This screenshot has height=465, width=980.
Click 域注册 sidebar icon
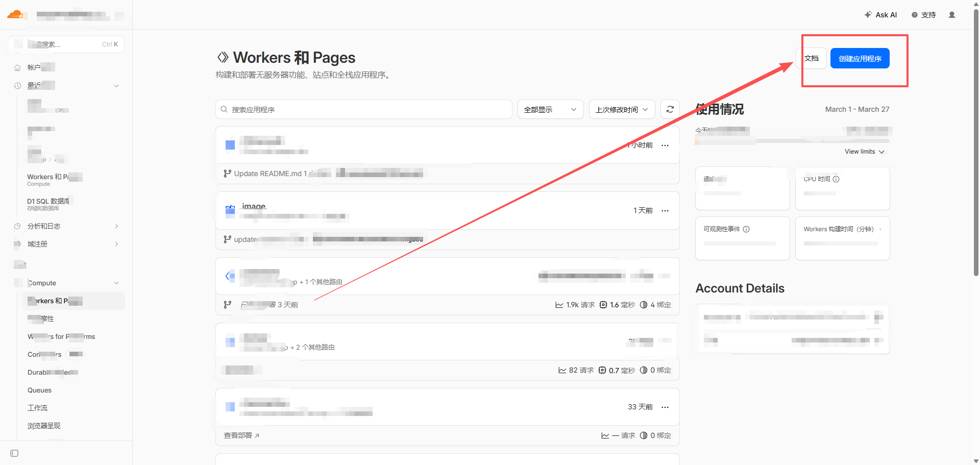[x=17, y=244]
